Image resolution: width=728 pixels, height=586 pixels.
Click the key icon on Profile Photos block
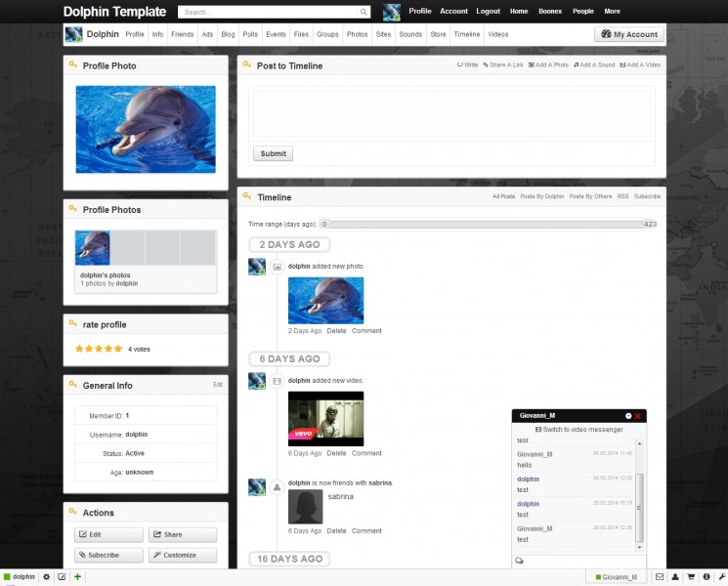[73, 208]
